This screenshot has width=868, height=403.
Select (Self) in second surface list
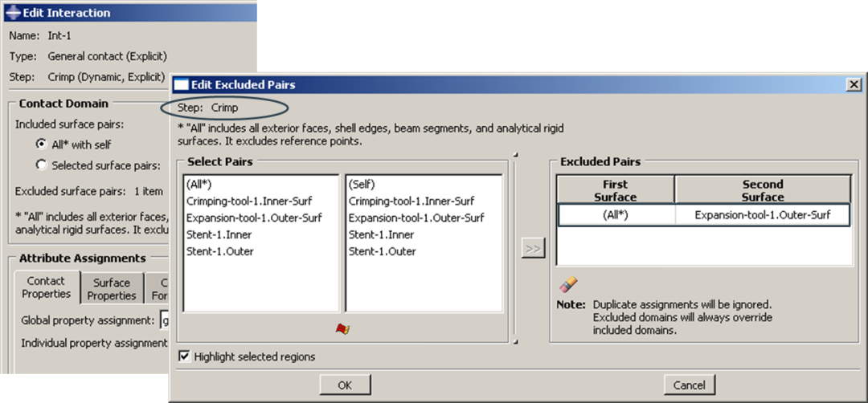[x=362, y=185]
